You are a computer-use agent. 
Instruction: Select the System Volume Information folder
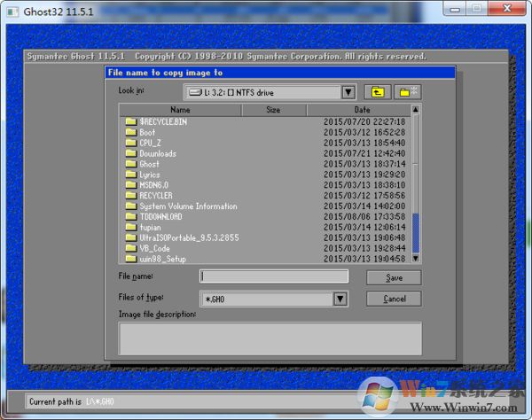click(188, 206)
